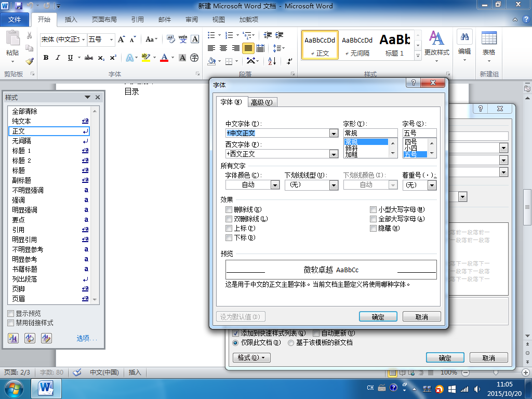Open the Chinese font (中文字体) dropdown

(334, 134)
